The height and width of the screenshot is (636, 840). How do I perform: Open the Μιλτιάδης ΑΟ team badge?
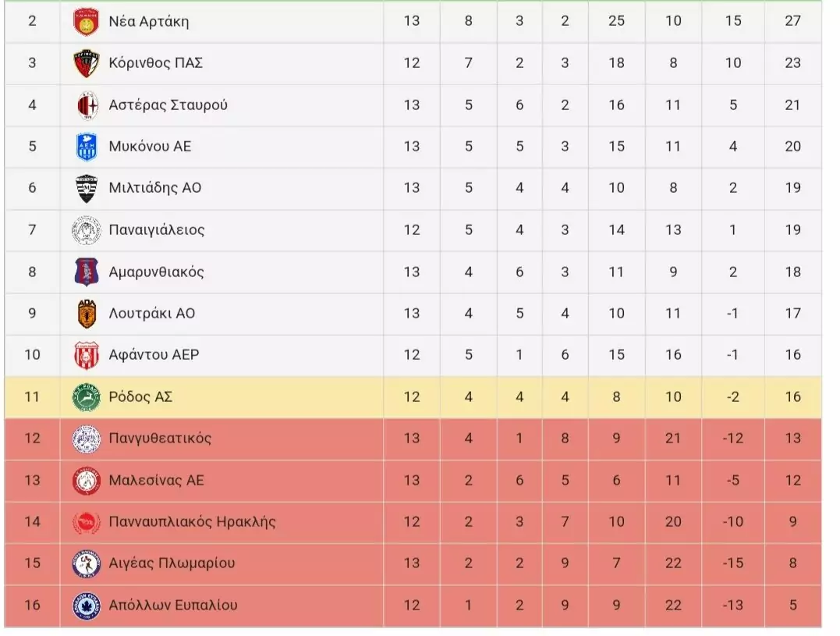(x=86, y=188)
